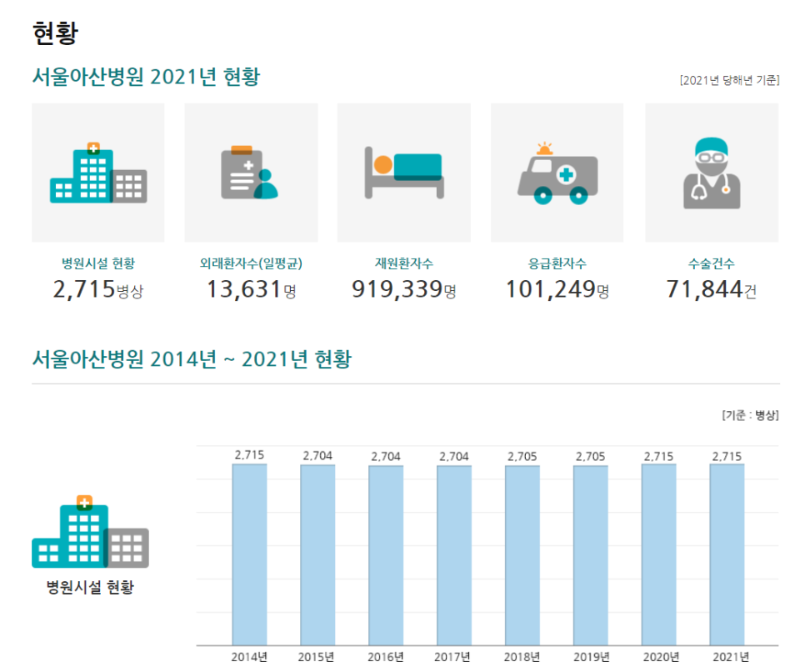Click the outpatient clipboard icon
The height and width of the screenshot is (672, 805).
tap(251, 173)
